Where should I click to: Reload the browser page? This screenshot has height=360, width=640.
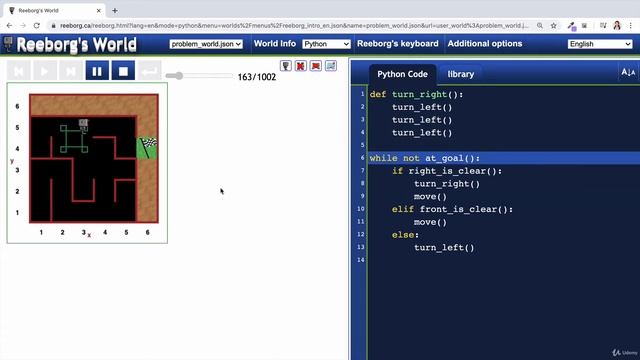point(37,25)
